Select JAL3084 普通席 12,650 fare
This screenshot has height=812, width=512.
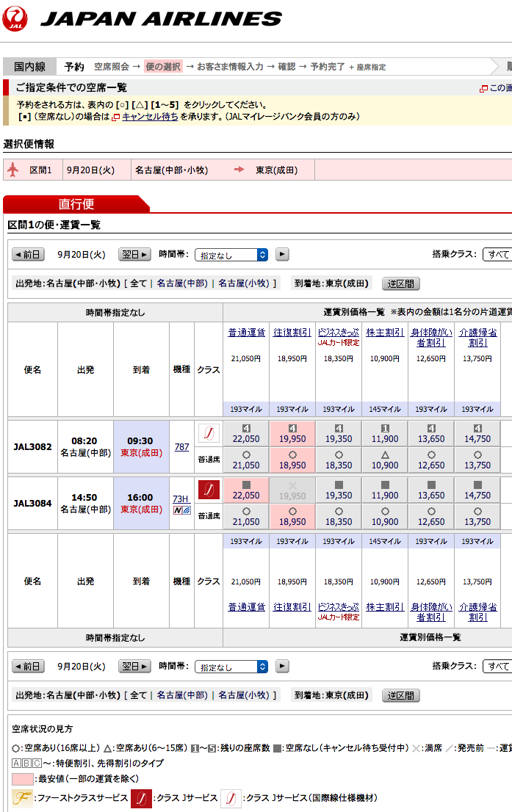click(x=431, y=516)
